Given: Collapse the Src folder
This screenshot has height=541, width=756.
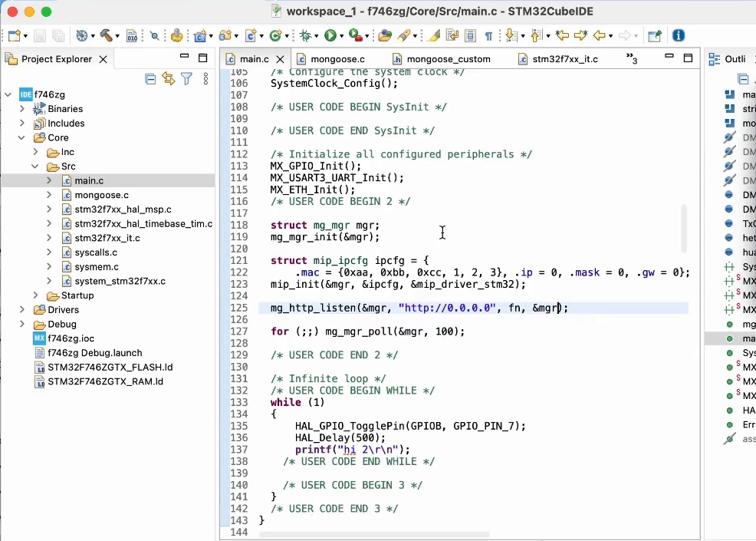Looking at the screenshot, I should click(35, 166).
